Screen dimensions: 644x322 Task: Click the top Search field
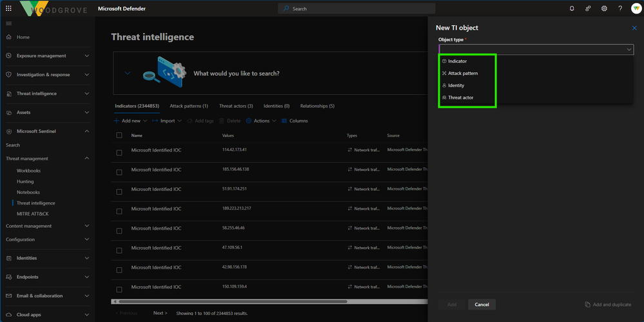pos(356,8)
